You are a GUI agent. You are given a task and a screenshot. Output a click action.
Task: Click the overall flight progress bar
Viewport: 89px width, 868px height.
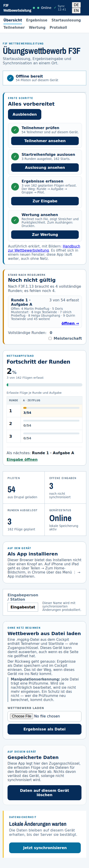pyautogui.click(x=44, y=384)
